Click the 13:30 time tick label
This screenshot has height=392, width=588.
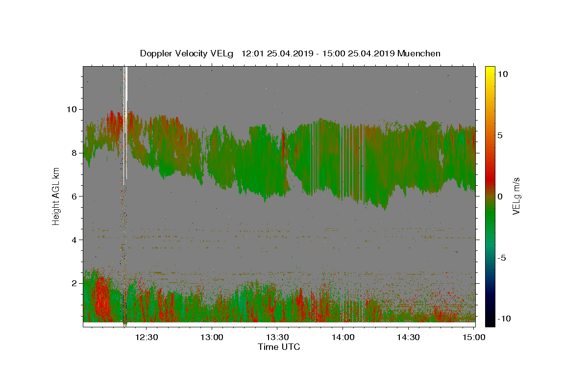click(x=277, y=337)
